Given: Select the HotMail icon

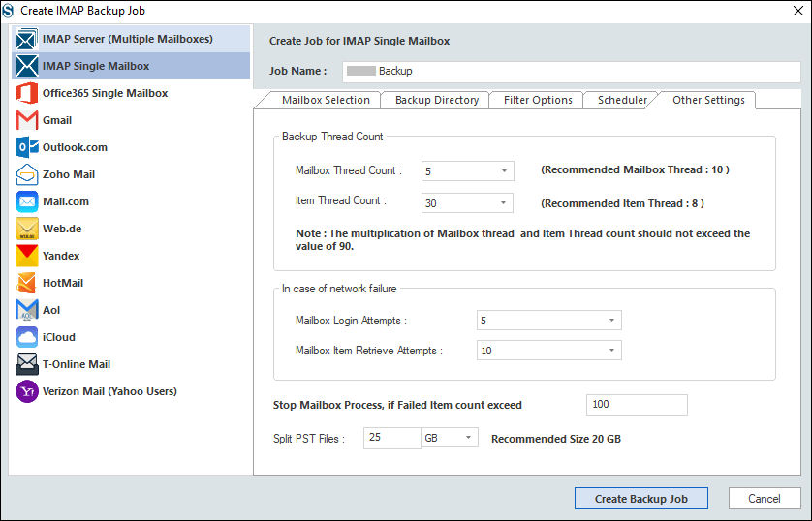Looking at the screenshot, I should click(26, 283).
